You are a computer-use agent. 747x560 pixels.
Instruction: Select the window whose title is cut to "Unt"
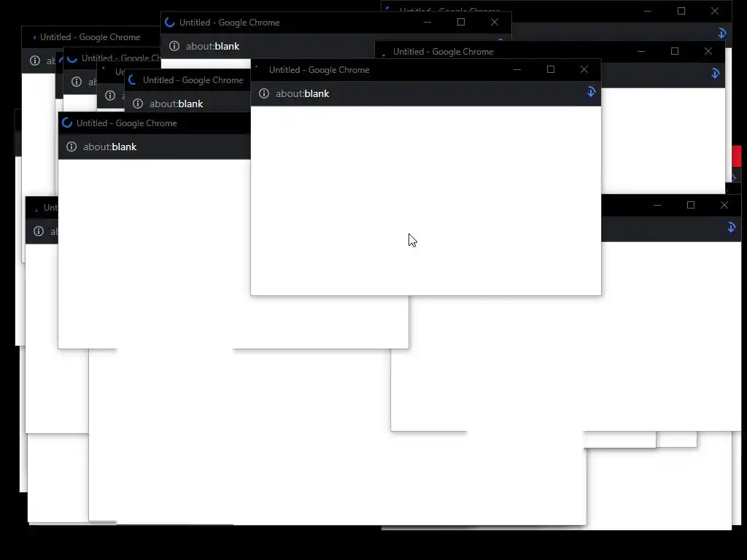tap(50, 208)
